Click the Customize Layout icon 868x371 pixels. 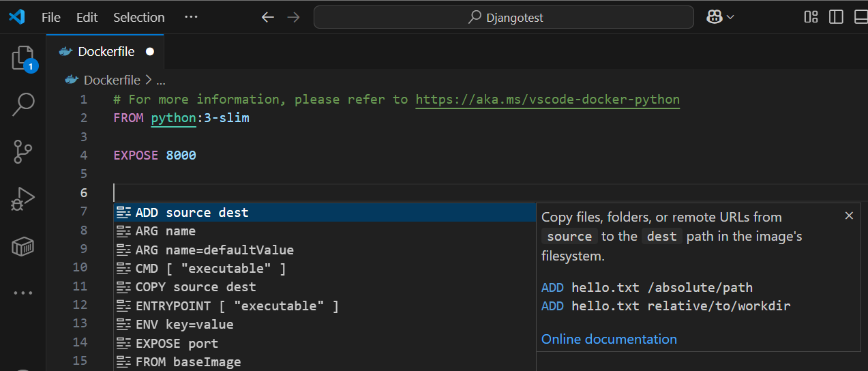pos(811,17)
